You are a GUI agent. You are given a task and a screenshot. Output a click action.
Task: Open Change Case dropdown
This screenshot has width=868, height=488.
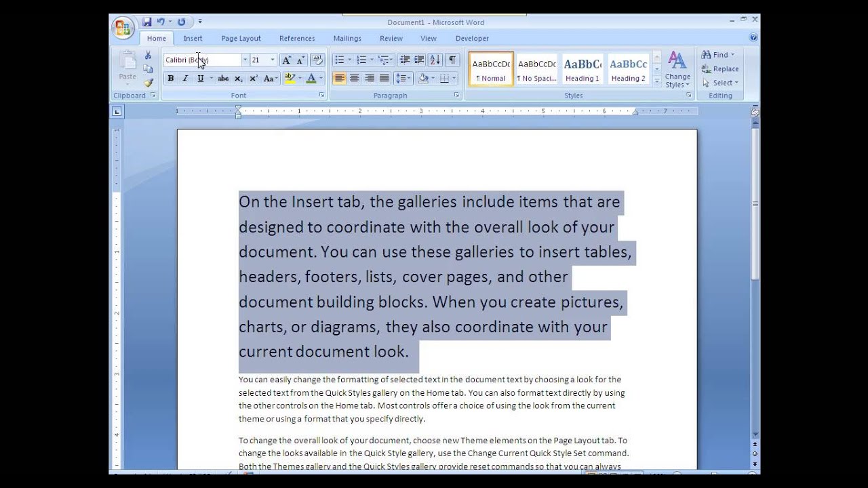(270, 79)
